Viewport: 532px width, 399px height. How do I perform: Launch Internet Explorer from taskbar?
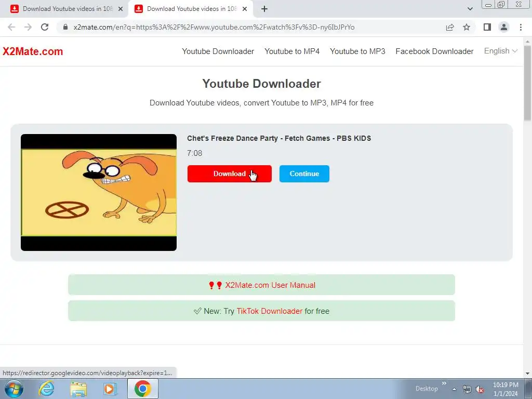point(46,389)
